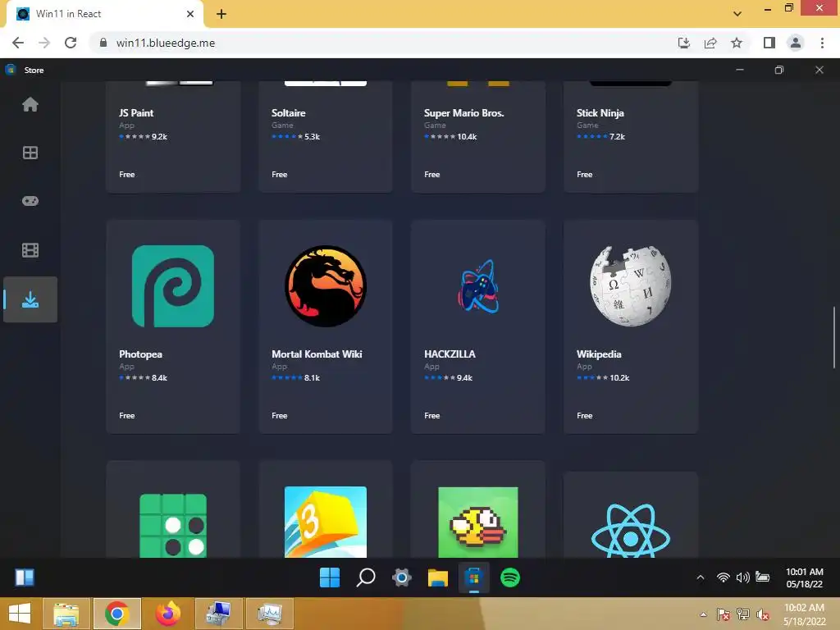
Task: Open Firefox from host taskbar
Action: (x=168, y=614)
